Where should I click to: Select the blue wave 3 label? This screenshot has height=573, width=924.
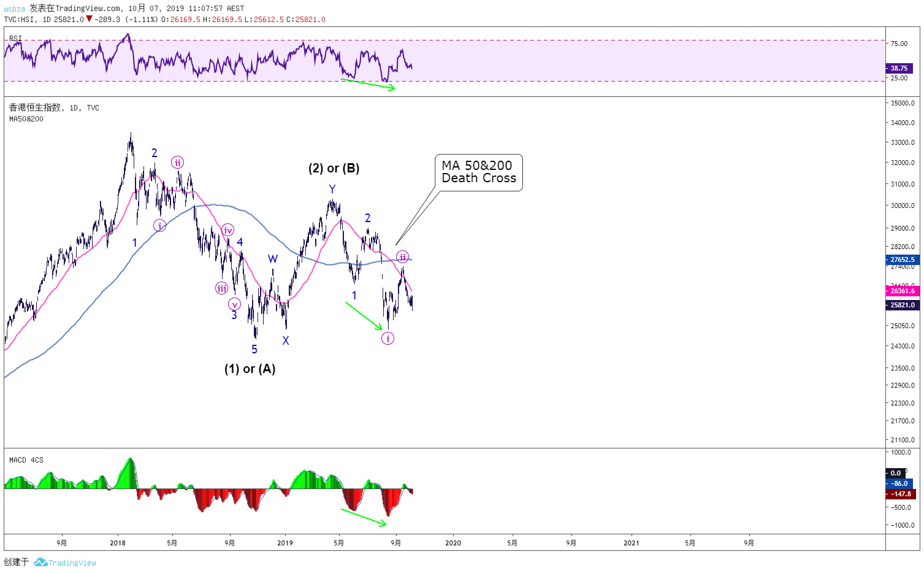coord(234,315)
